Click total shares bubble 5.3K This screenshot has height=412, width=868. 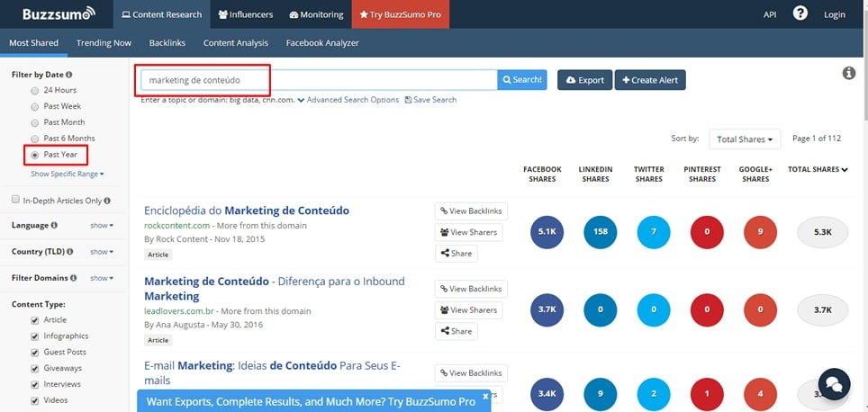point(823,232)
